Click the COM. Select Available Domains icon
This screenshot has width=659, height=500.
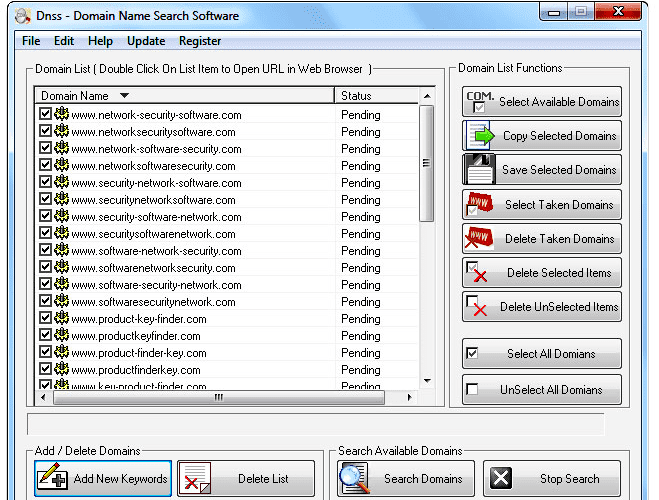pyautogui.click(x=480, y=102)
